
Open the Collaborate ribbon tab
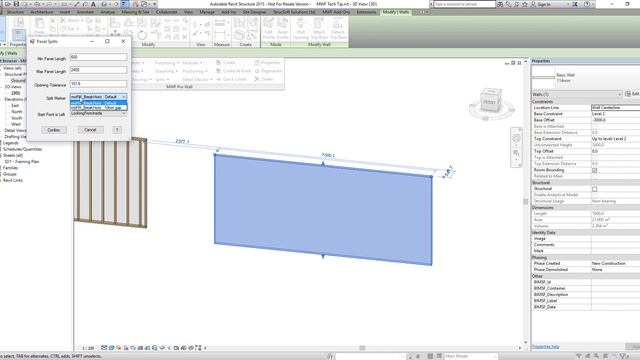pos(167,12)
